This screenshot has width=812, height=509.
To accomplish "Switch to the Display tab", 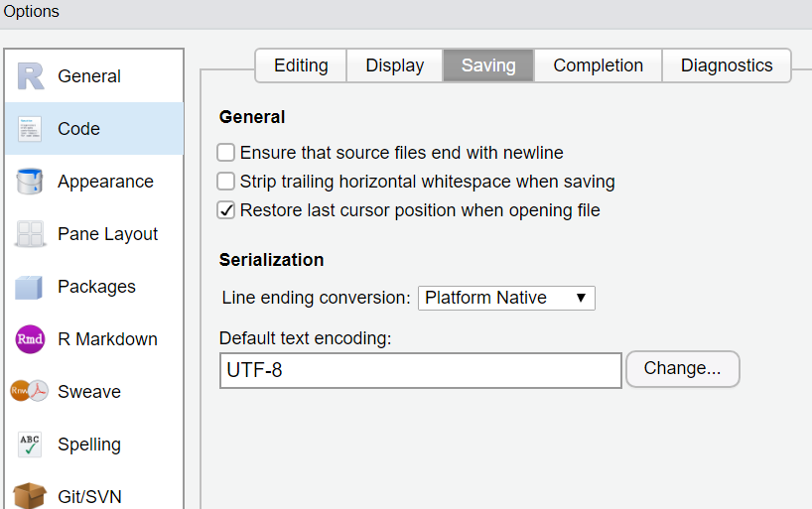I will click(x=394, y=65).
